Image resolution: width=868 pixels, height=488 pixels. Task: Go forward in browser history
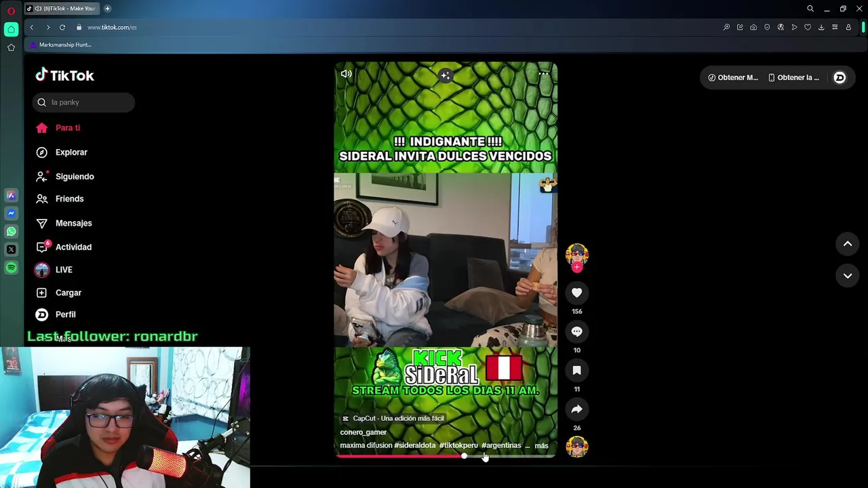tap(47, 27)
